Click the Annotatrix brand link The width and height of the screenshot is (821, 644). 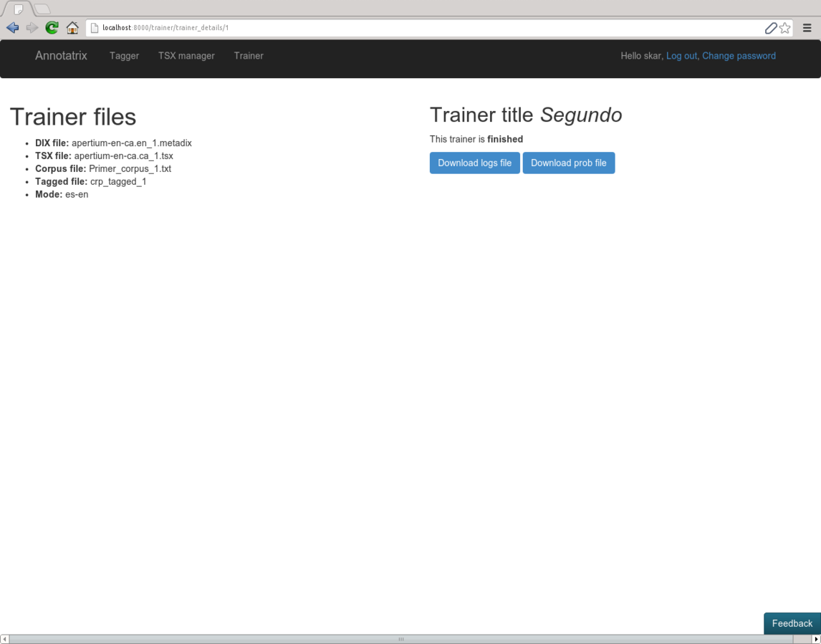(61, 56)
